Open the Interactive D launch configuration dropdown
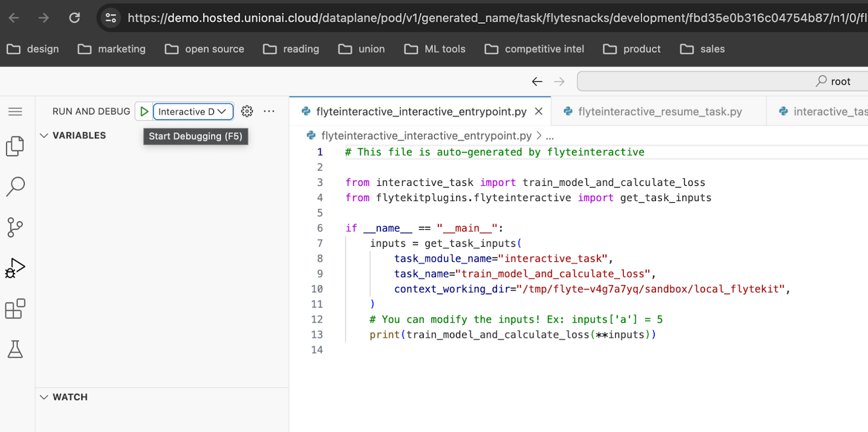Screen dimensions: 868x432 [193, 112]
